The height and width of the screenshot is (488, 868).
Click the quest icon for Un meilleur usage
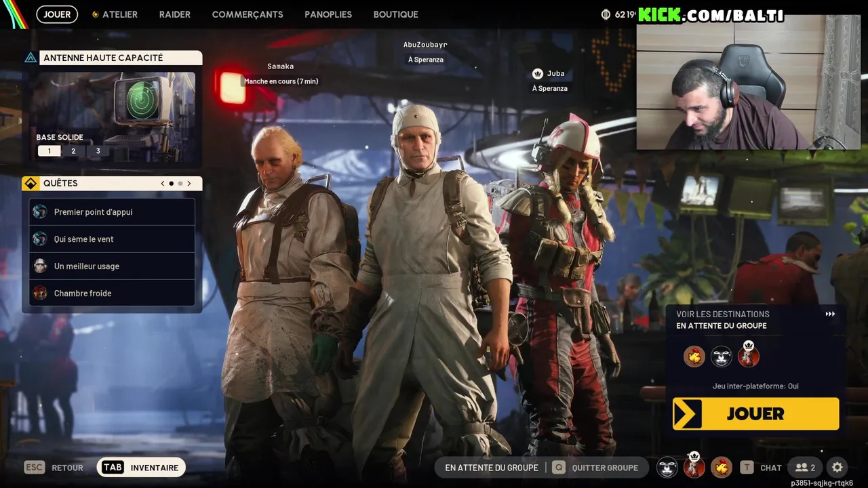point(40,266)
